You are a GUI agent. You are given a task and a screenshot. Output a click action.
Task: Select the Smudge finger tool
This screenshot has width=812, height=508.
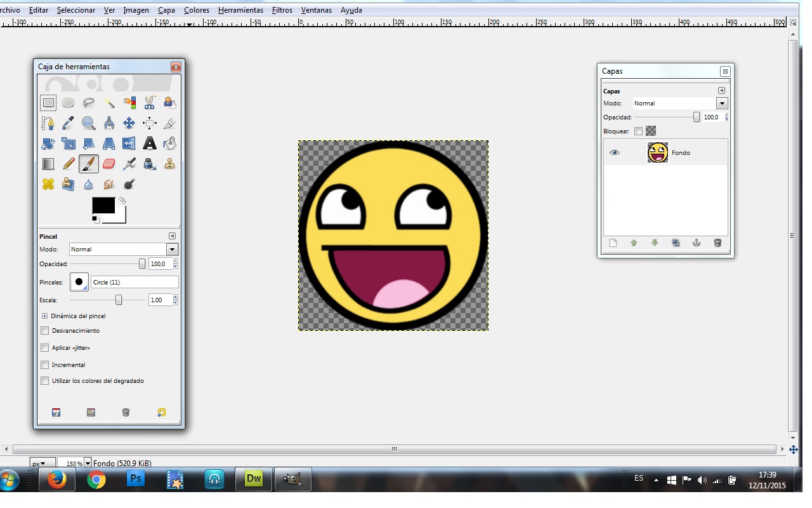click(x=109, y=184)
